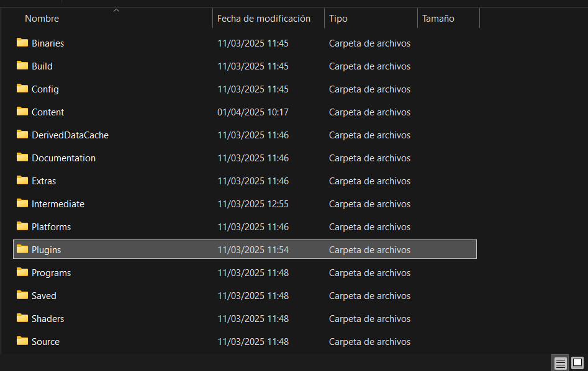This screenshot has height=371, width=588.
Task: Sort files by the Tipo column
Action: pos(338,19)
